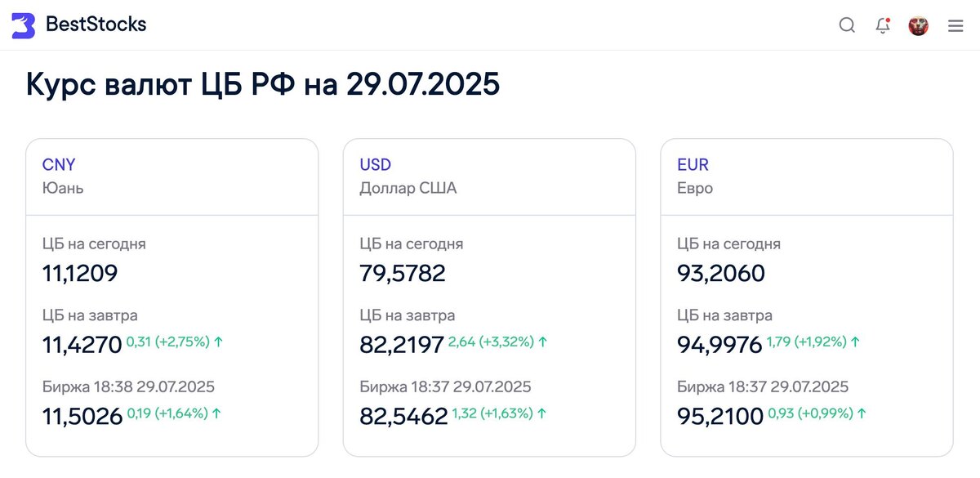Open the USD currency link
This screenshot has width=980, height=478.
376,164
